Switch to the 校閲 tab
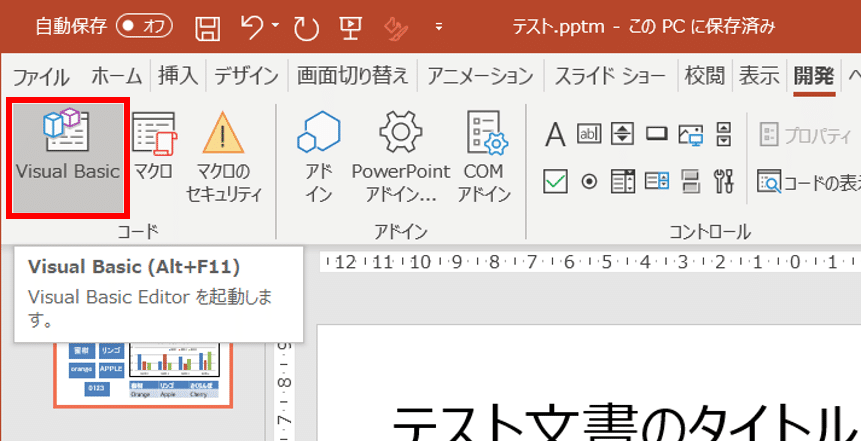Screen dimensions: 861x441 (x=705, y=76)
